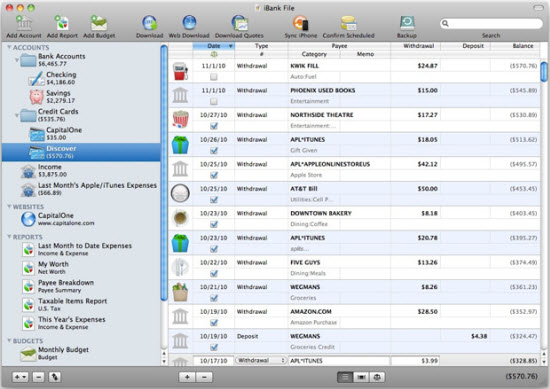The height and width of the screenshot is (389, 550).
Task: Click the Add Account toolbar icon
Action: click(x=24, y=23)
